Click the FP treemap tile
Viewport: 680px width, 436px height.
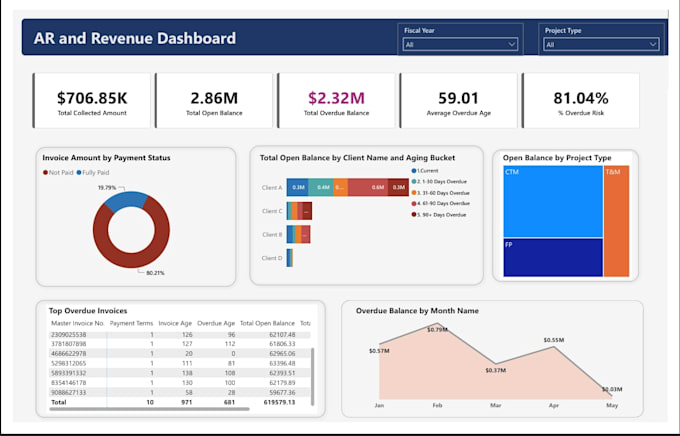click(553, 257)
